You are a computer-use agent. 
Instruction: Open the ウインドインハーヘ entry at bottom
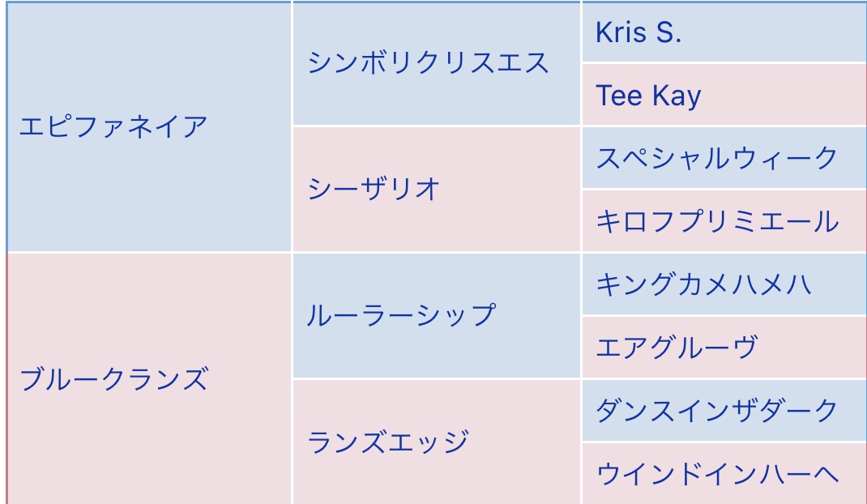coord(716,474)
